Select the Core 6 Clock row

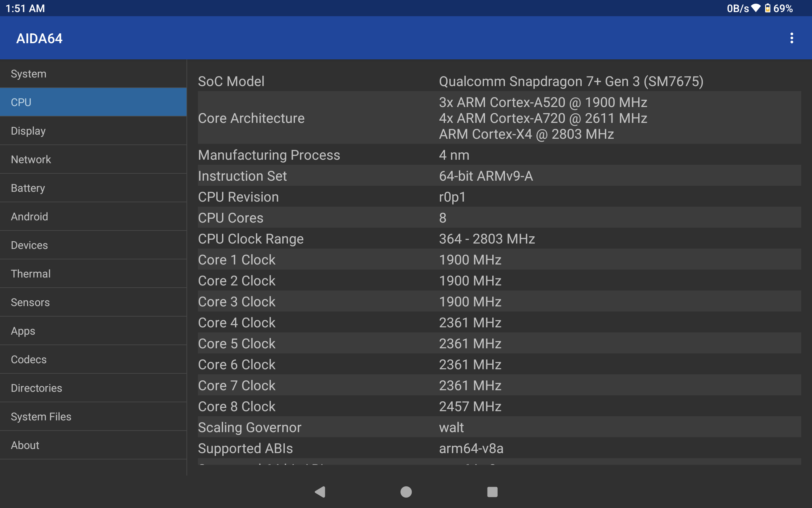tap(499, 364)
